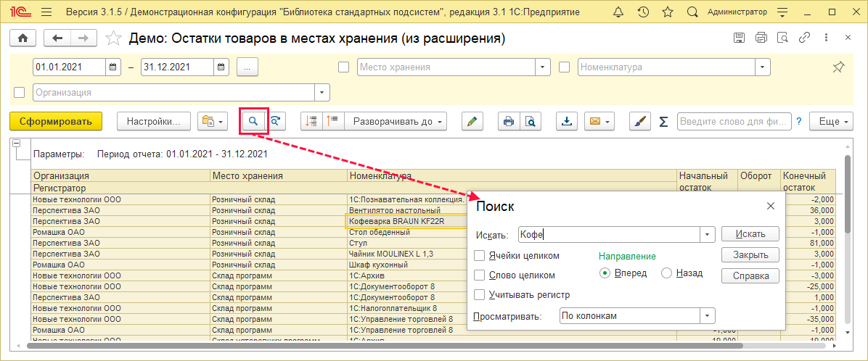Open favorites star in title bar
This screenshot has width=868, height=361.
668,12
